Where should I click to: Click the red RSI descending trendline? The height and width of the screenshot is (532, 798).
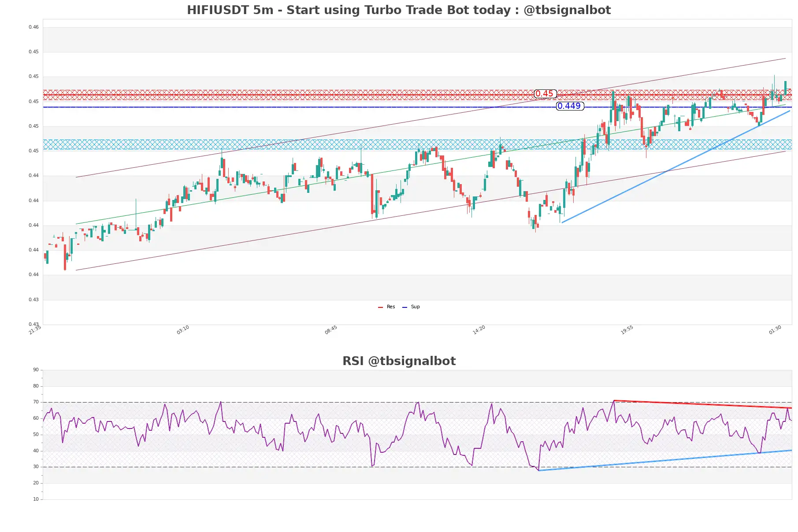(703, 404)
